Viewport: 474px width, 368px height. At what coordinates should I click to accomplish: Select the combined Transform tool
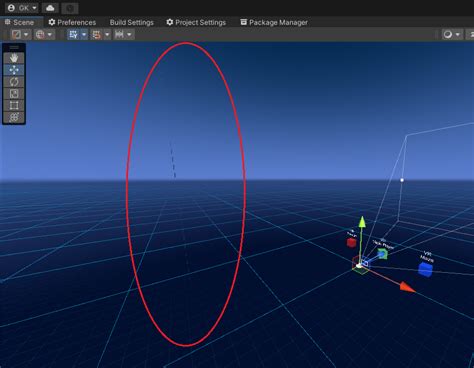pos(14,117)
